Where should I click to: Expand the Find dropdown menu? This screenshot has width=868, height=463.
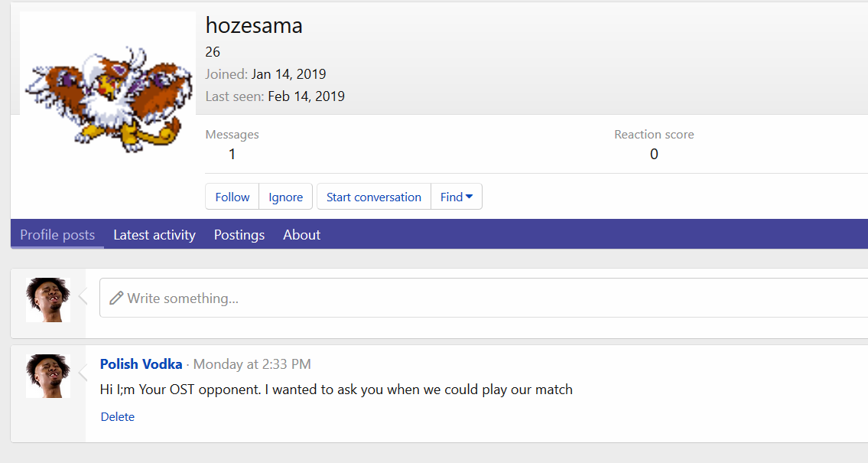pos(457,197)
